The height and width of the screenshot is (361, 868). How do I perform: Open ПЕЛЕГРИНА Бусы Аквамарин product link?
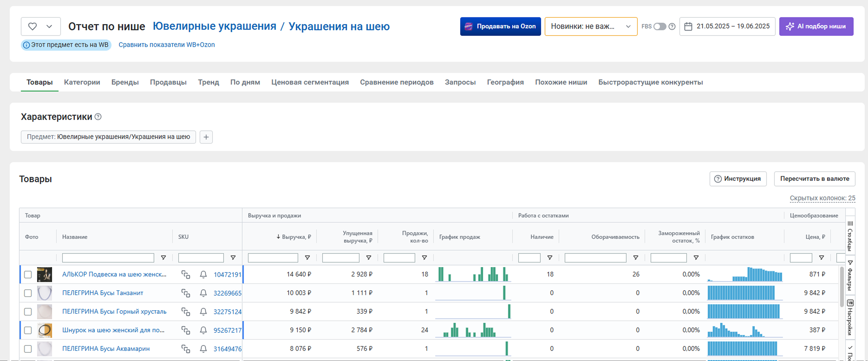pyautogui.click(x=106, y=348)
